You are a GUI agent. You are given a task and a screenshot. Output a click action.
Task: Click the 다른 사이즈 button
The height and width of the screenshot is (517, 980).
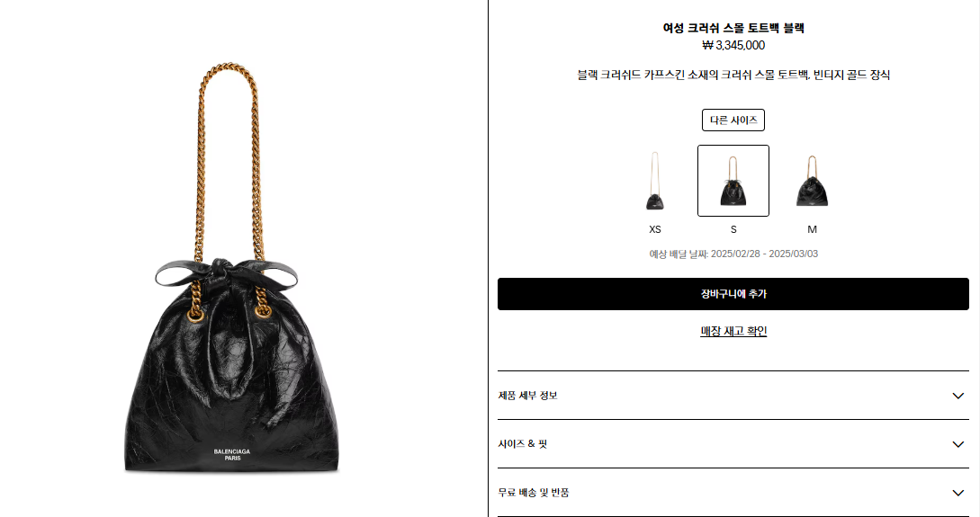[x=733, y=120]
